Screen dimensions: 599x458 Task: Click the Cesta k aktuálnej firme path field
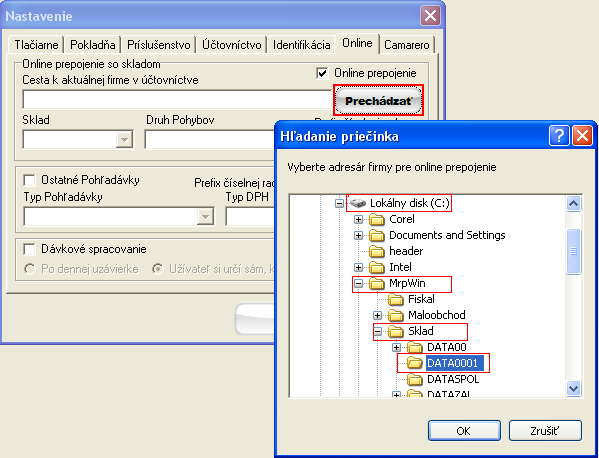coord(177,100)
